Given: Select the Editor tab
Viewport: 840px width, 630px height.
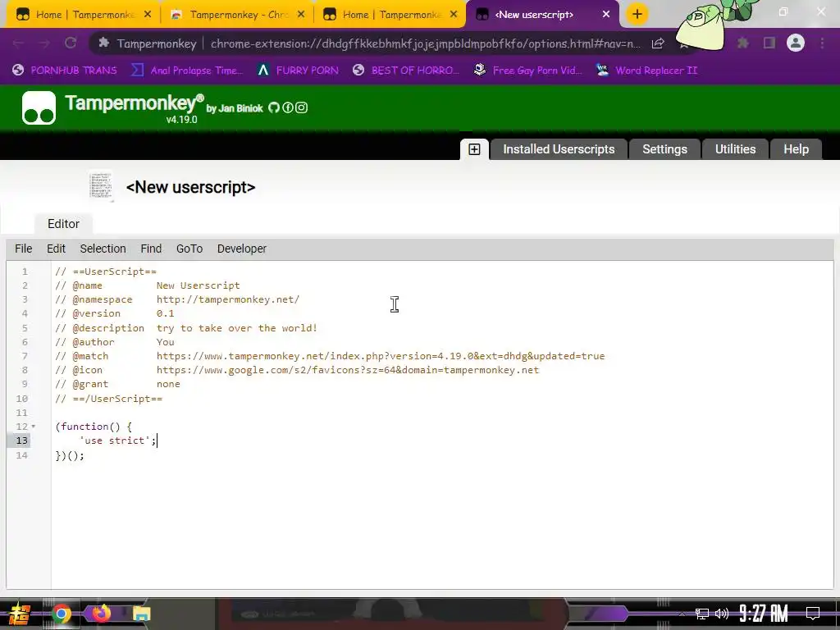Looking at the screenshot, I should [x=63, y=224].
